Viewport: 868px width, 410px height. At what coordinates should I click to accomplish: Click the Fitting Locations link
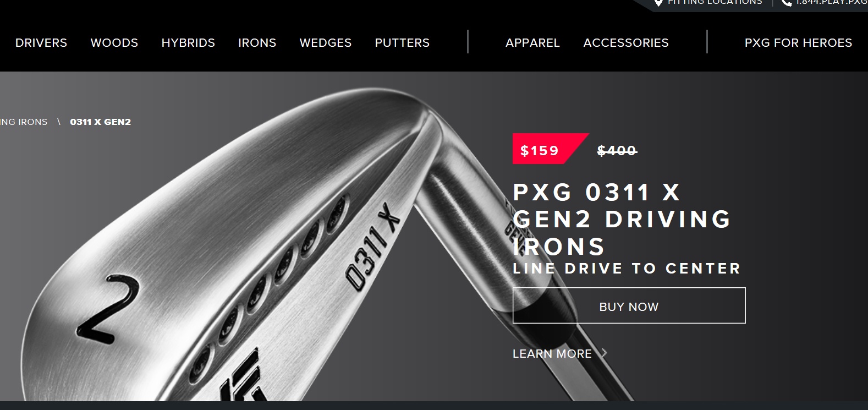715,2
